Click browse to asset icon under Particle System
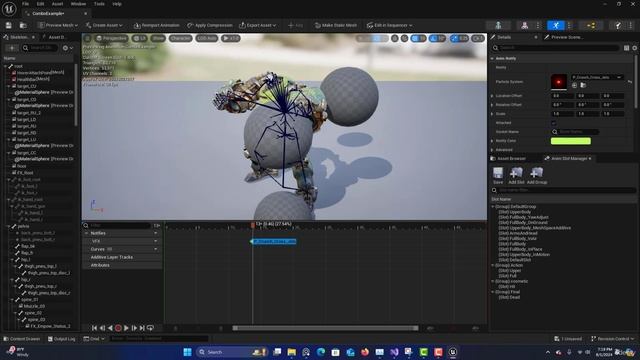This screenshot has height=360, width=640. coord(583,85)
